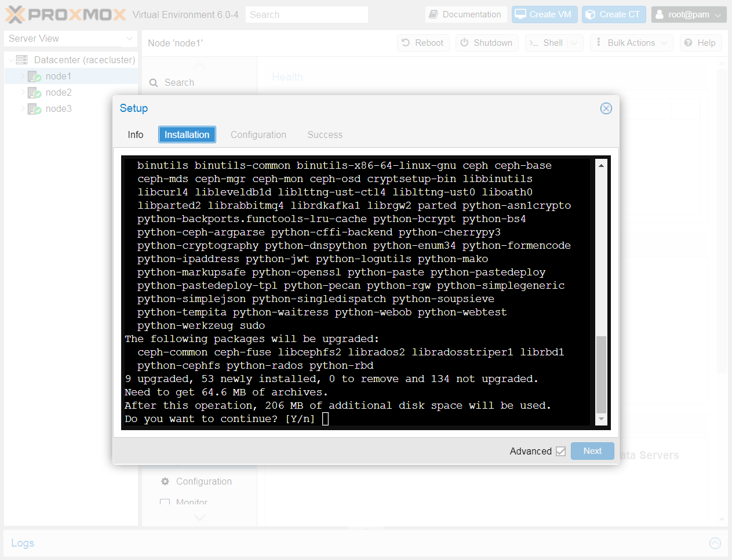This screenshot has width=732, height=560.
Task: Expand the Logs panel
Action: click(x=715, y=543)
